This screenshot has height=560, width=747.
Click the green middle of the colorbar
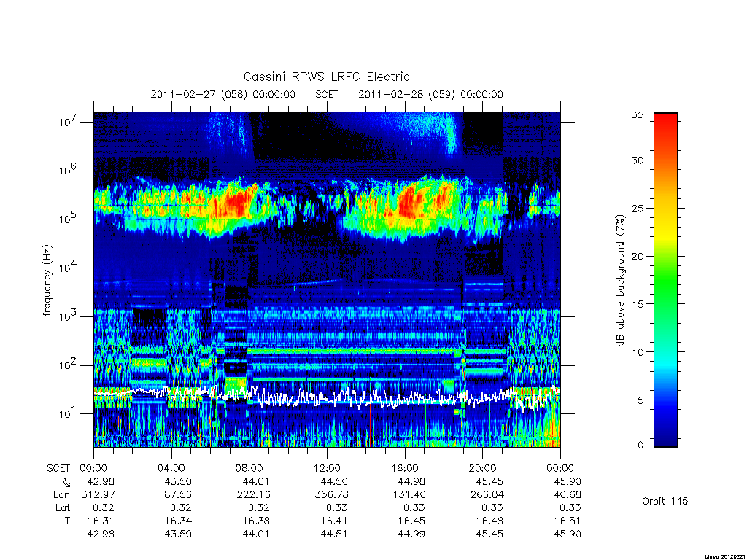665,281
